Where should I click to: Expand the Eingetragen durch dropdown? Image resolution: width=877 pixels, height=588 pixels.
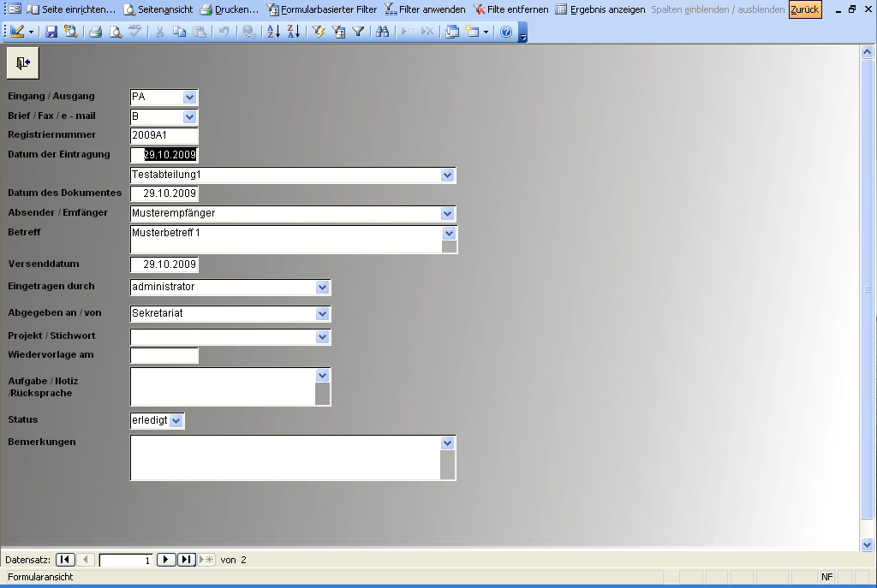pos(322,288)
